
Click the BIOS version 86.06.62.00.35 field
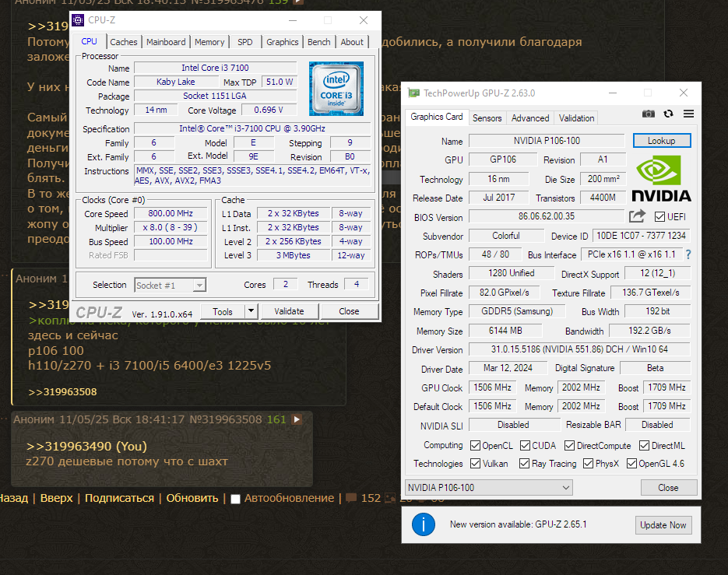pyautogui.click(x=547, y=216)
